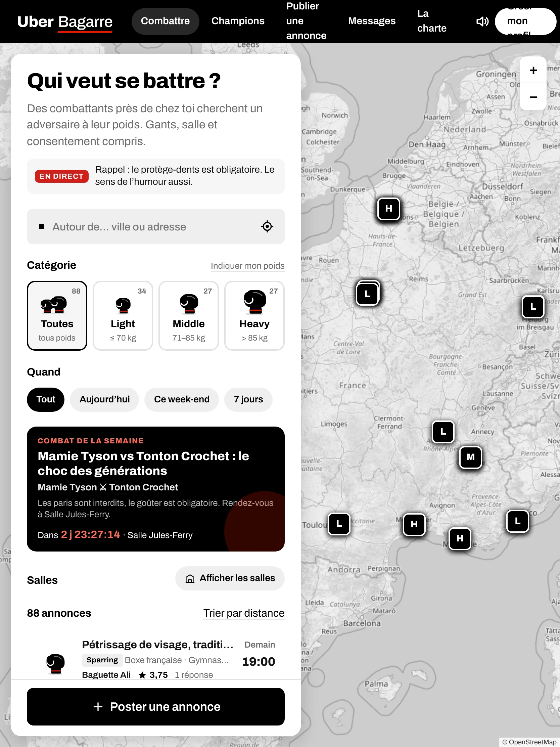The width and height of the screenshot is (560, 747).
Task: Click Créer mon profil button
Action: click(x=525, y=21)
